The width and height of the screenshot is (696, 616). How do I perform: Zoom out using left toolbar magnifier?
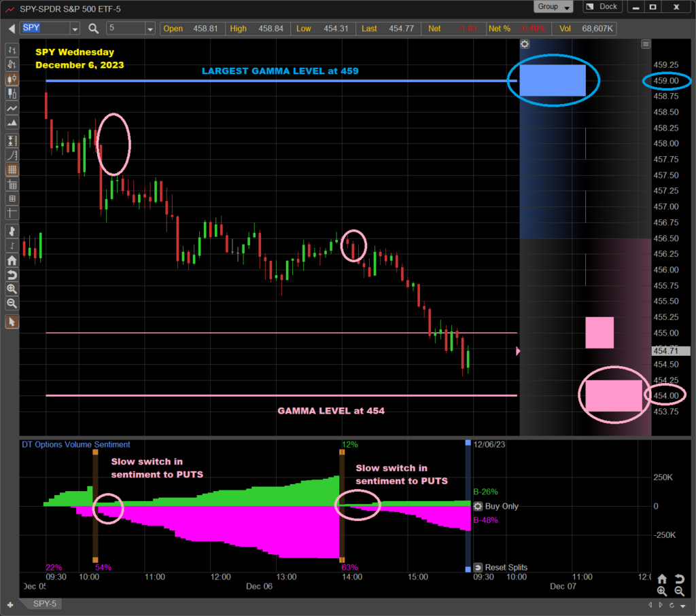click(x=12, y=304)
